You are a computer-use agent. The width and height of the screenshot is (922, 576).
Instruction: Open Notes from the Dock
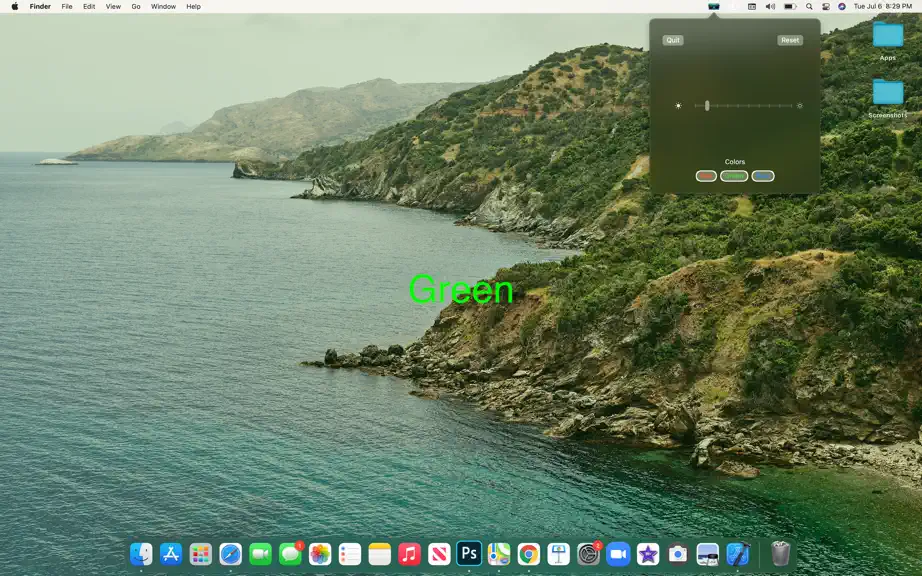(380, 554)
